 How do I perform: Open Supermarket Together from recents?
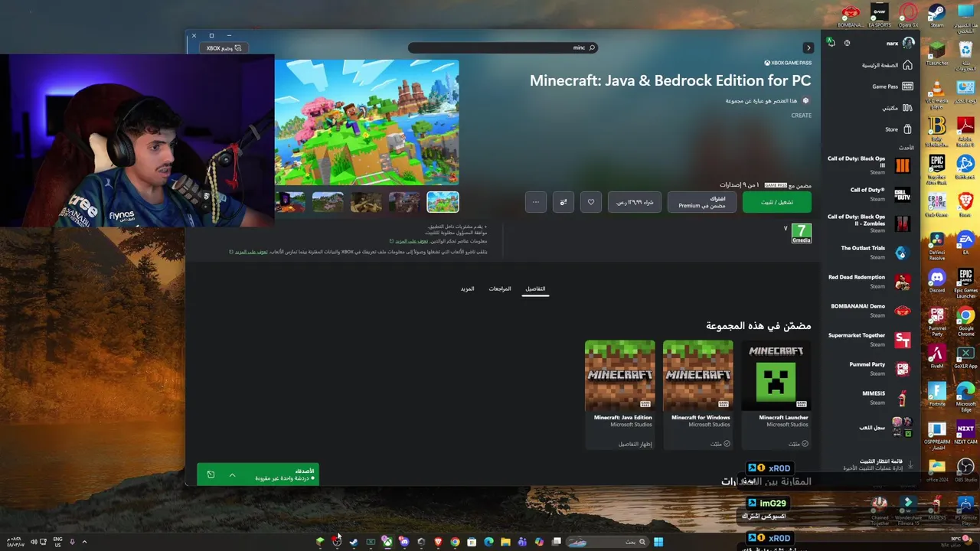[868, 339]
